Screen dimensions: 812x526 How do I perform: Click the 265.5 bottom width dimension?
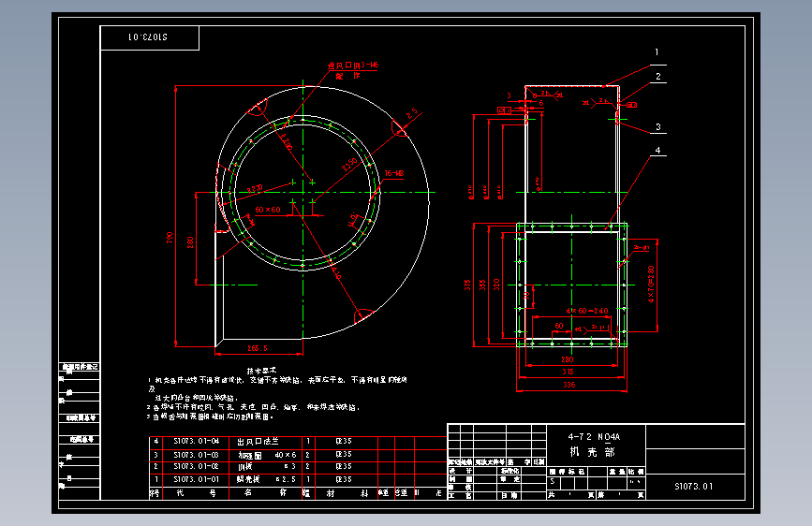point(258,348)
